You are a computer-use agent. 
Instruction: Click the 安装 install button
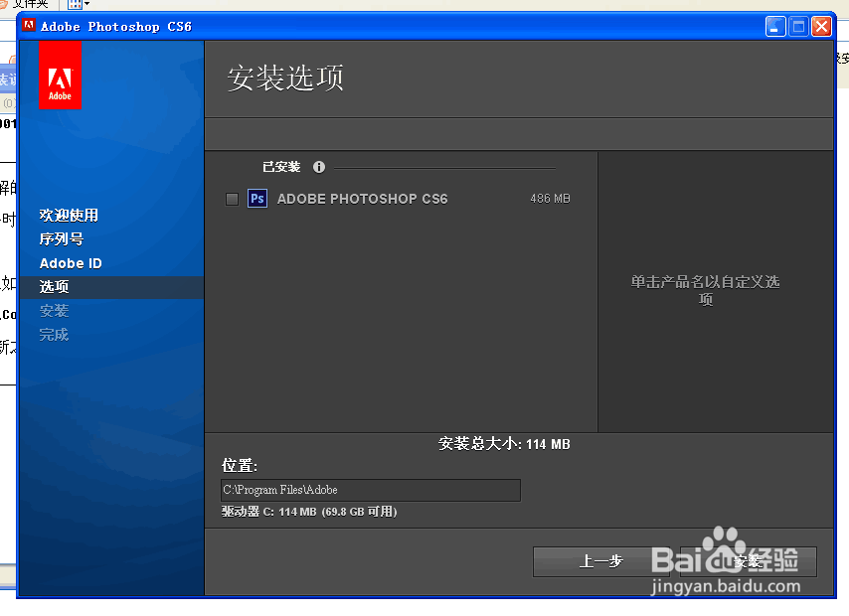[x=749, y=561]
